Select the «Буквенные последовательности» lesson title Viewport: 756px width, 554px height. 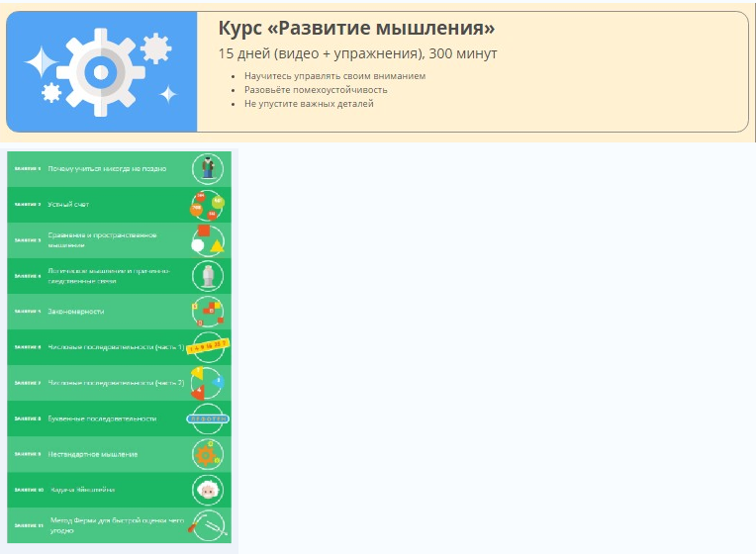[102, 418]
